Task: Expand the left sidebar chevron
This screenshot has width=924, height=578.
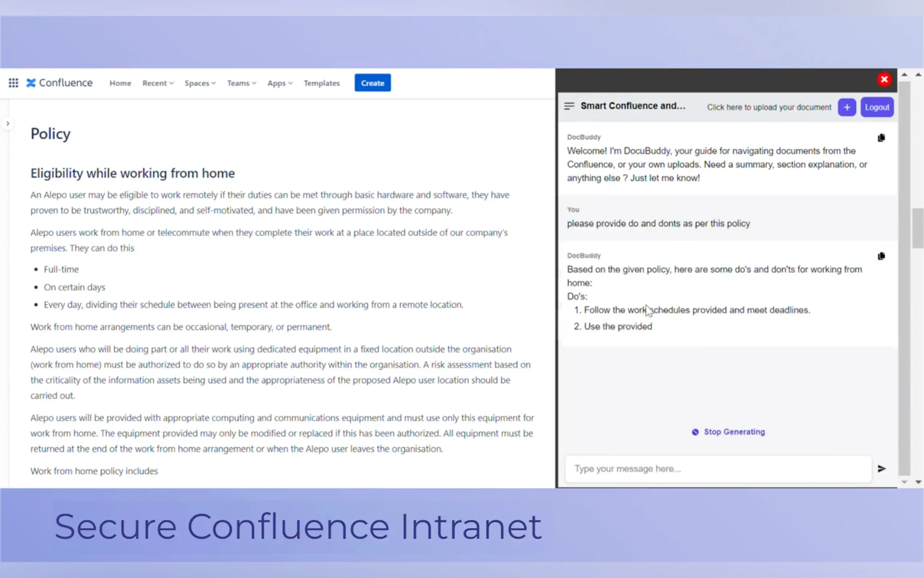Action: tap(8, 123)
